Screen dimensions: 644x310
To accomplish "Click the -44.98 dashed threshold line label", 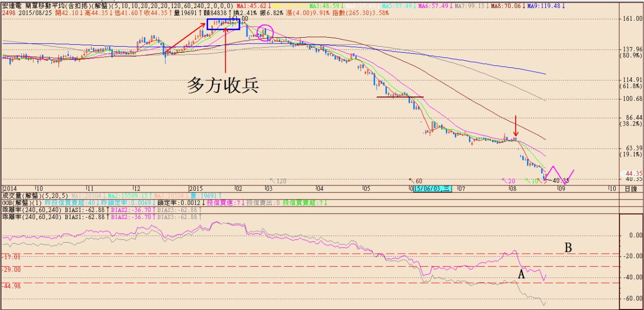I will click(11, 286).
